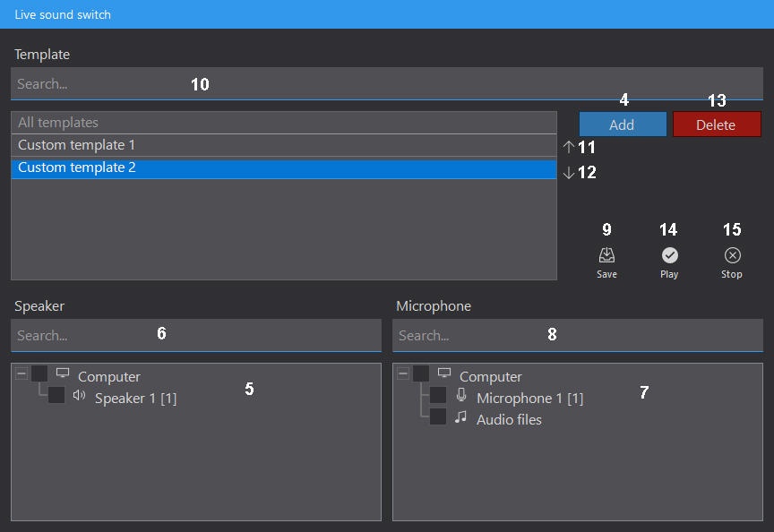The width and height of the screenshot is (774, 532).
Task: Move the template up with the up arrow
Action: 569,147
